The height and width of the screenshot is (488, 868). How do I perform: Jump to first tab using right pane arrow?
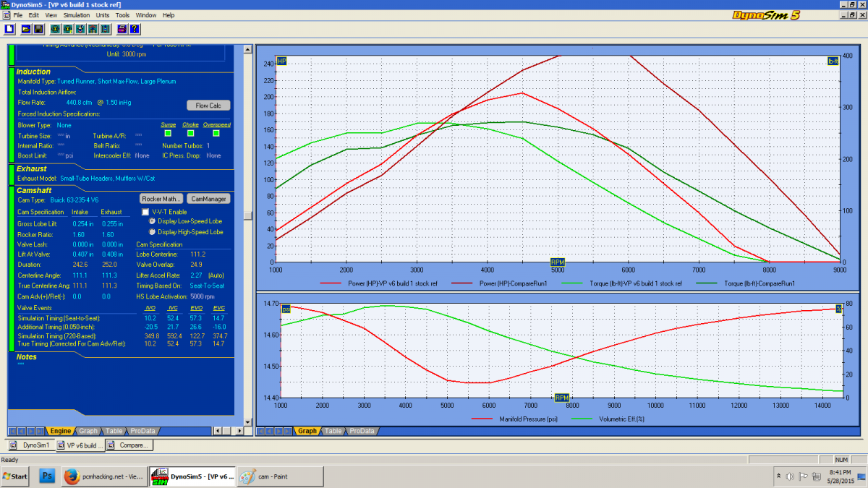[x=260, y=431]
